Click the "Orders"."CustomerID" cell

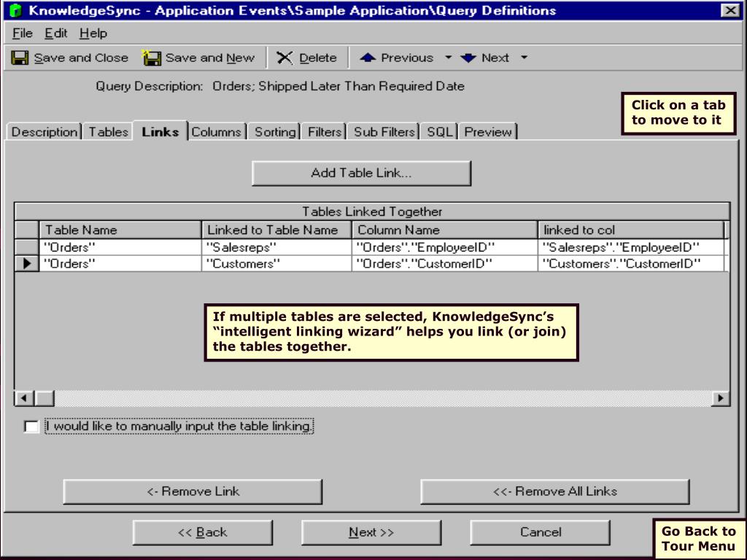pos(444,263)
